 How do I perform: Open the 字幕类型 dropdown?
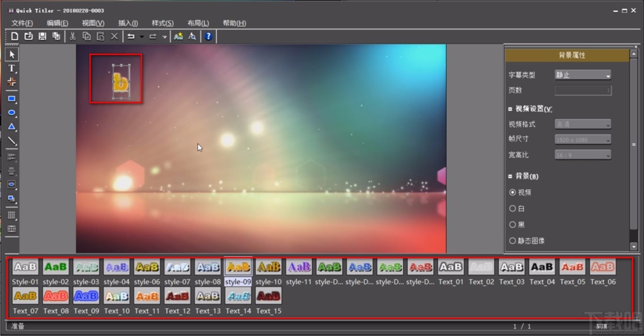click(583, 75)
